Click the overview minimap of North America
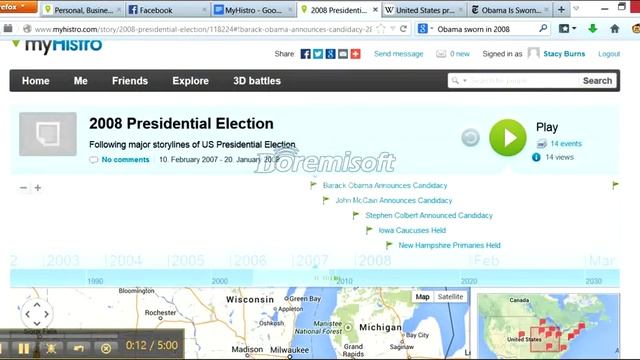 (548, 326)
